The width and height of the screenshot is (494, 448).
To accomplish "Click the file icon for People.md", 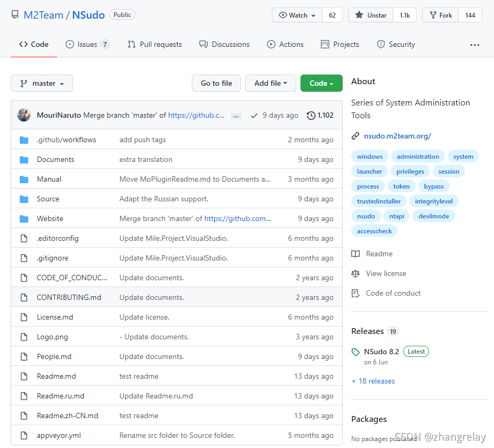I will 24,357.
